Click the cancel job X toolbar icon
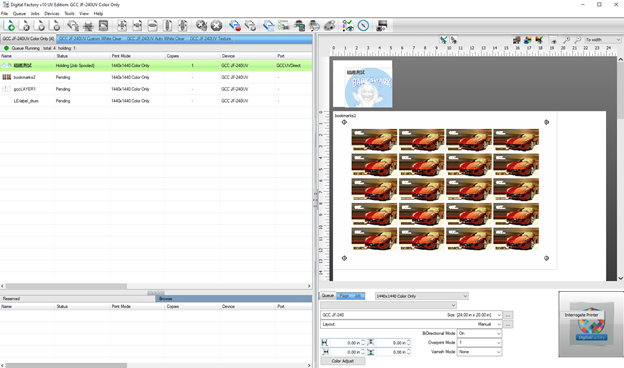 click(216, 26)
